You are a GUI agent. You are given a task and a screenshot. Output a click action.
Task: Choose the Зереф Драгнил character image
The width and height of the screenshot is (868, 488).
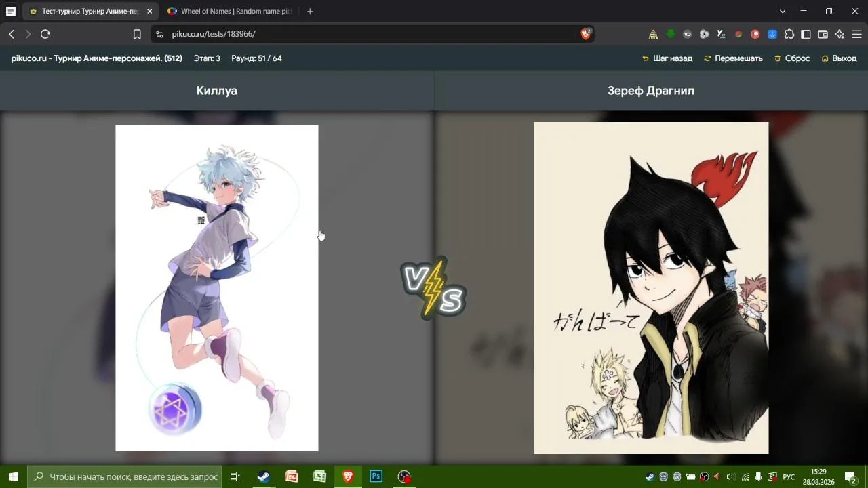[x=651, y=288]
